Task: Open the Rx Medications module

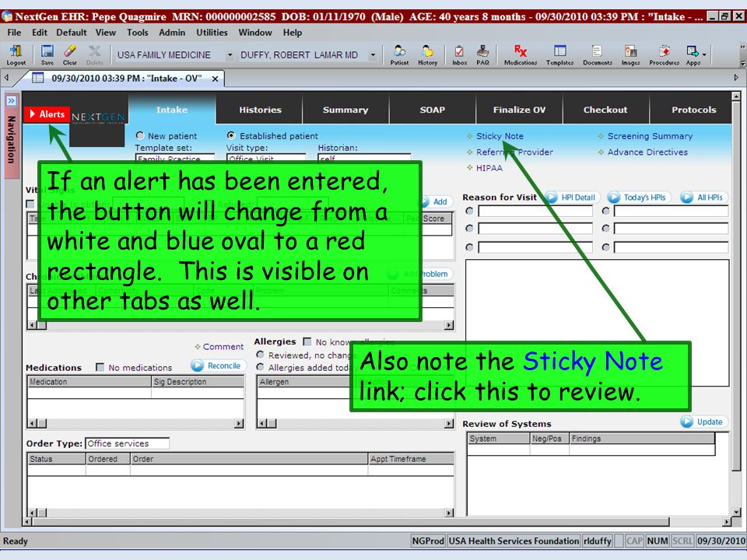Action: coord(521,54)
